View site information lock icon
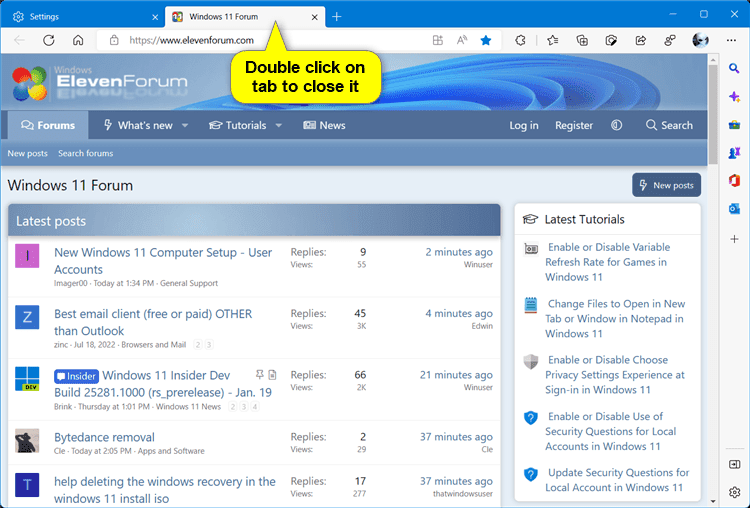The image size is (750, 508). (x=114, y=40)
